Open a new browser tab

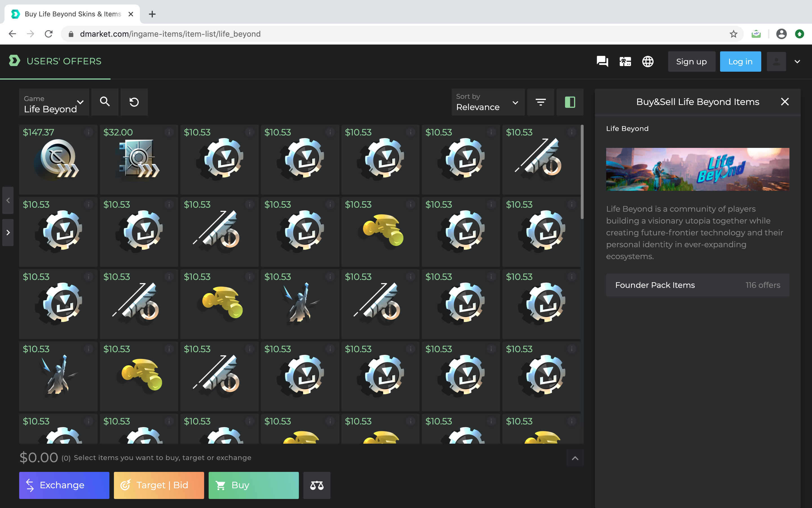(152, 14)
